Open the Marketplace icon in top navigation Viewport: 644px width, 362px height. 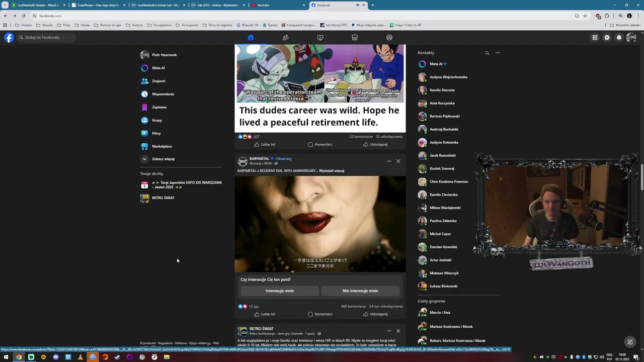click(x=355, y=37)
